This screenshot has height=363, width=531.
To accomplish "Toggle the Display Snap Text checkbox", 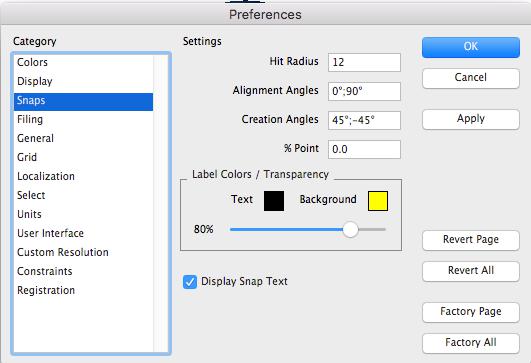I will tap(190, 282).
